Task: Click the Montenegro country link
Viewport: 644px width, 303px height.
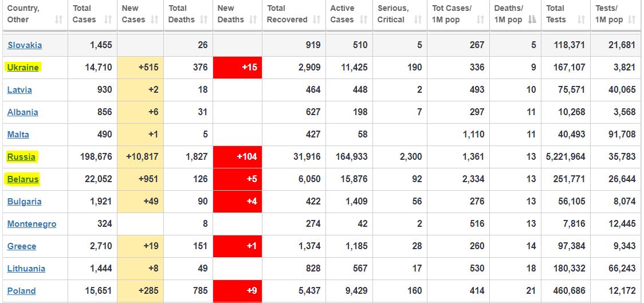Action: point(32,224)
